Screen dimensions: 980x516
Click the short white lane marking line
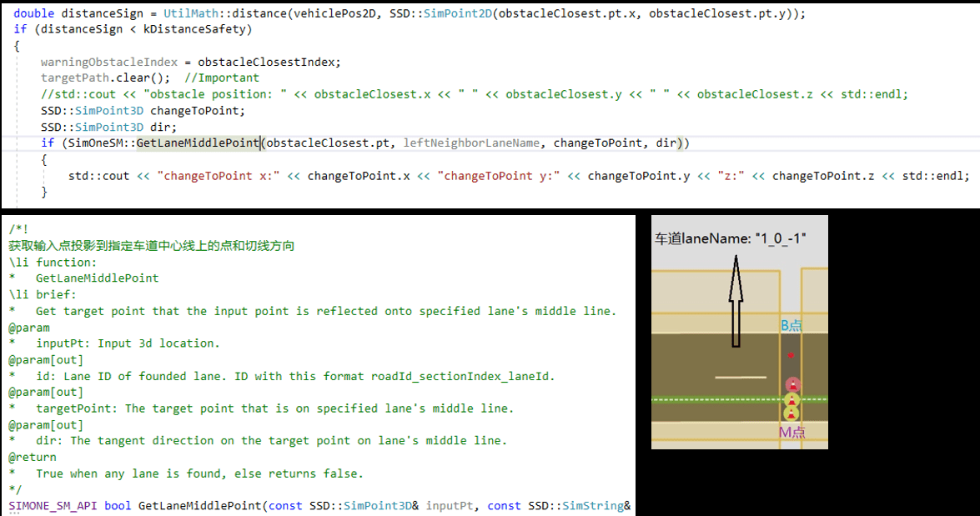tap(741, 377)
